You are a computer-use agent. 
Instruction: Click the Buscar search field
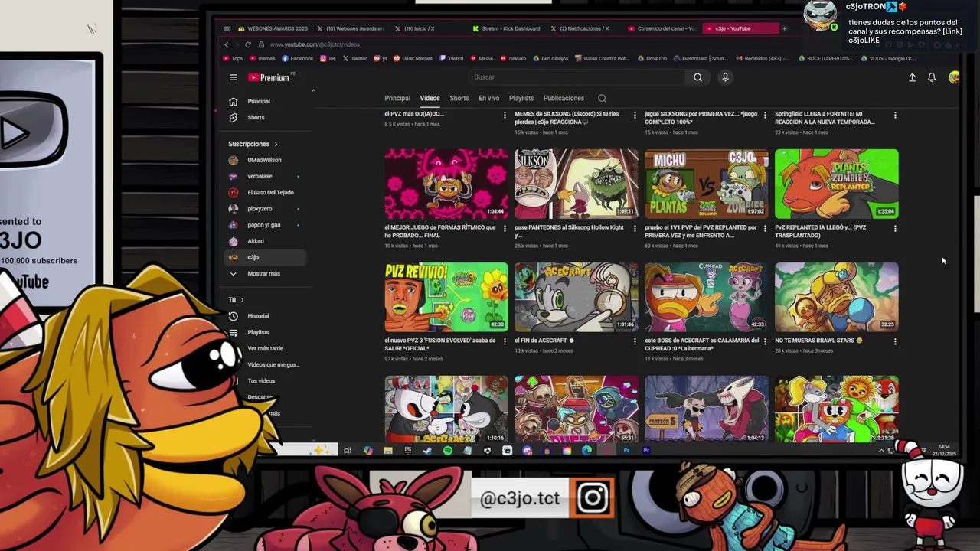[578, 77]
